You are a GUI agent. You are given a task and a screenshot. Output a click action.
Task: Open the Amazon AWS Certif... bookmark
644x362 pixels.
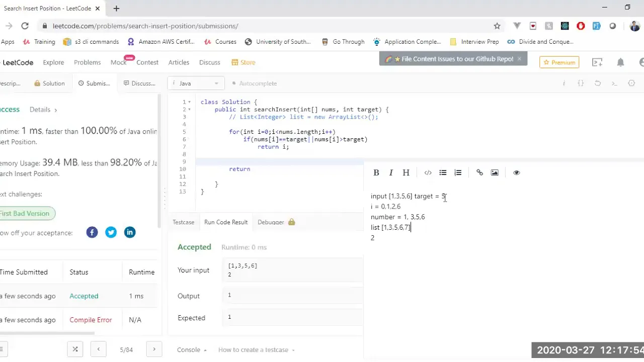161,42
